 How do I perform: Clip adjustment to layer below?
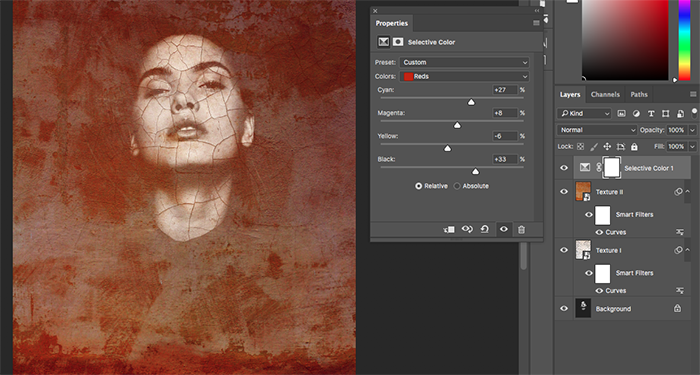(x=449, y=229)
